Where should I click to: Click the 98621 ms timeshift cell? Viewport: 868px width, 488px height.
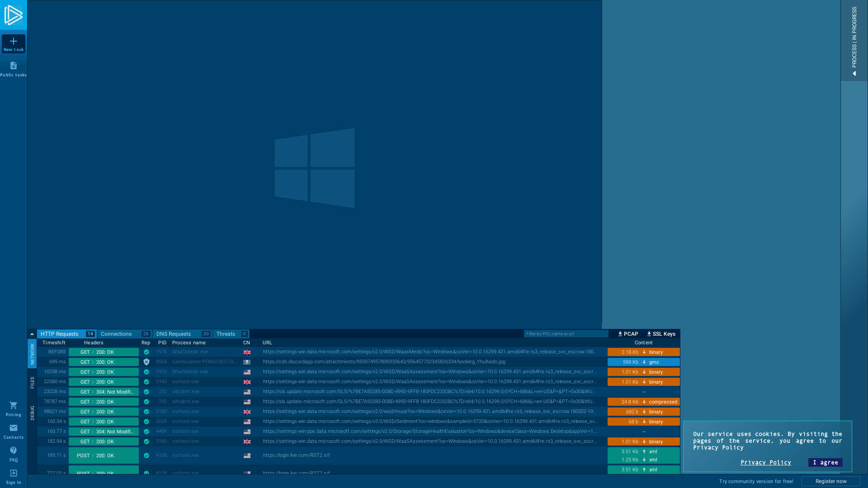[55, 412]
